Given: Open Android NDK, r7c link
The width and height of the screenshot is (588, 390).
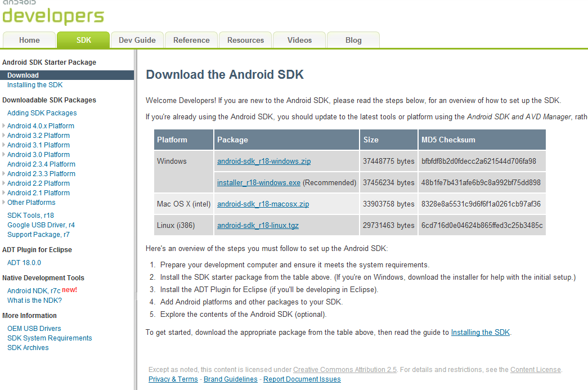Looking at the screenshot, I should (34, 291).
